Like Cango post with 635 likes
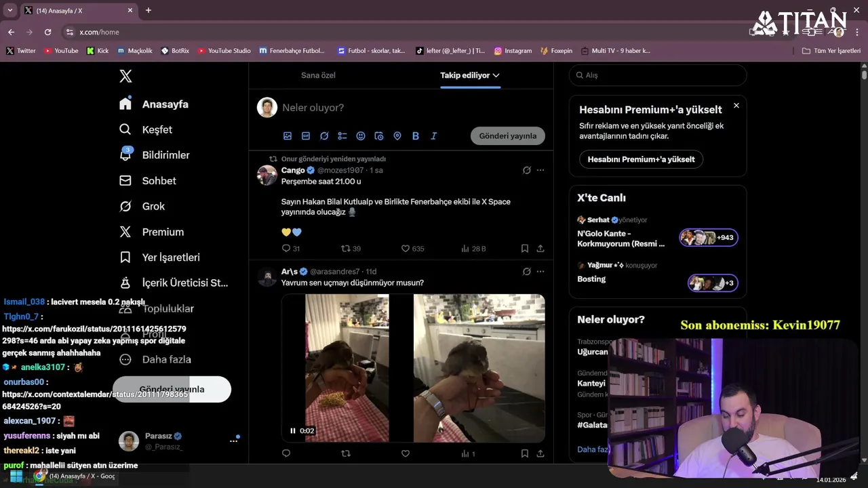The height and width of the screenshot is (488, 868). tap(412, 249)
